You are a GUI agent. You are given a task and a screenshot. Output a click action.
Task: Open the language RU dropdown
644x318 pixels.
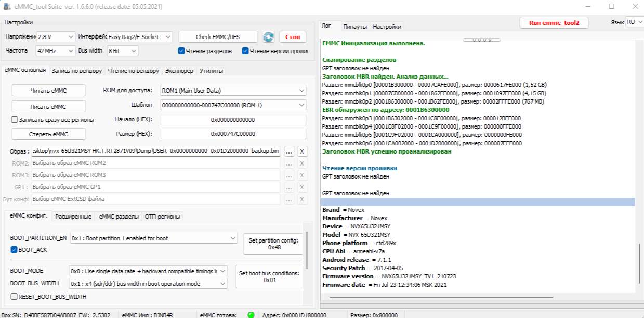(x=634, y=22)
